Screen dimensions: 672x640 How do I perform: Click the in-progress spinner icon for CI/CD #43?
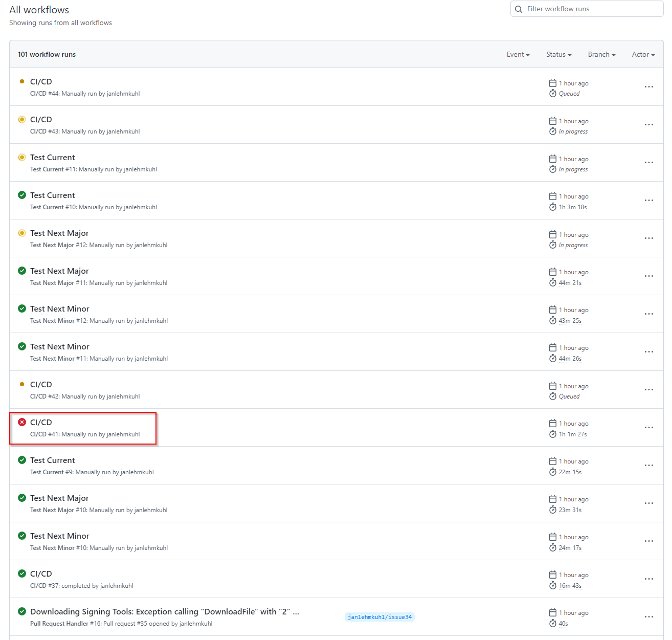pos(21,119)
